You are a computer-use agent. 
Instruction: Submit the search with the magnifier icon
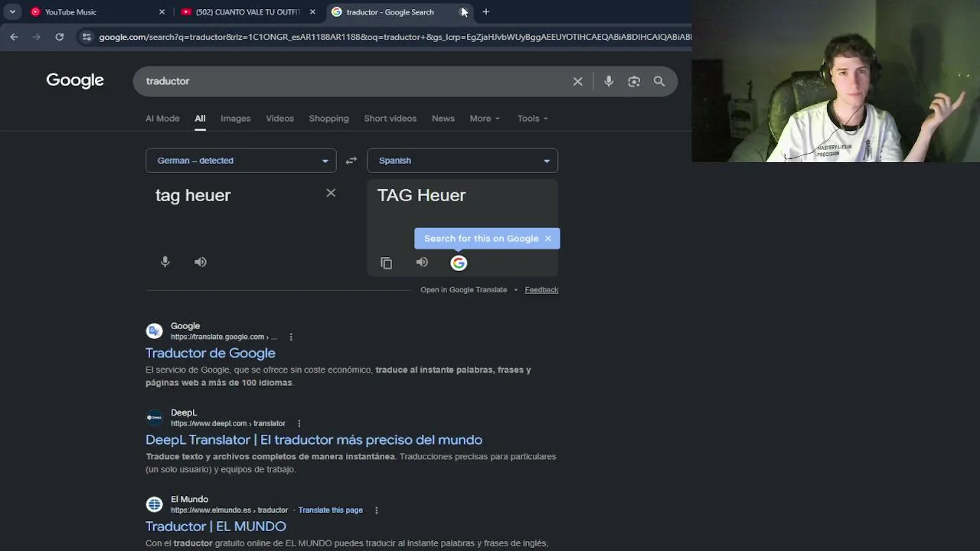[x=659, y=81]
